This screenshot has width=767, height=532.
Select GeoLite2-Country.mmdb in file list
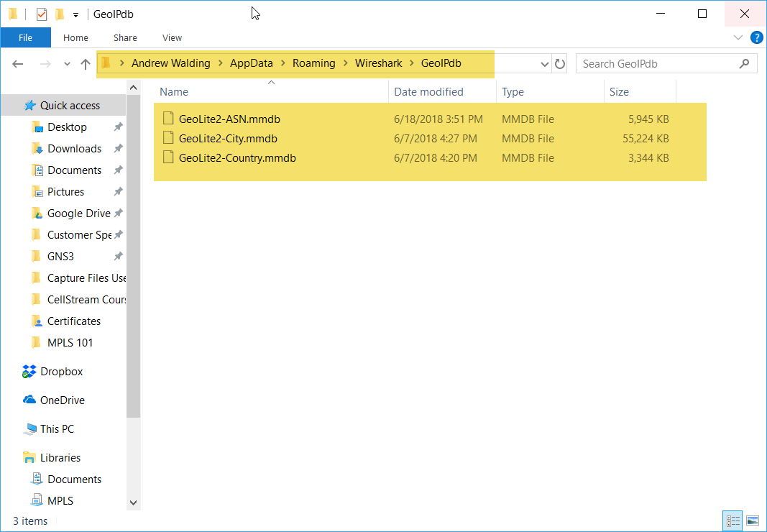236,158
